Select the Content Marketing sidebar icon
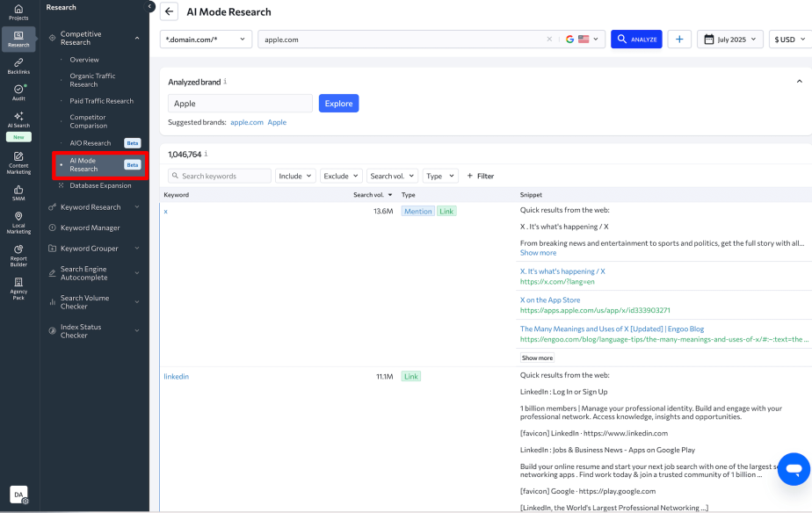Screen dimensions: 812x513 (18, 161)
